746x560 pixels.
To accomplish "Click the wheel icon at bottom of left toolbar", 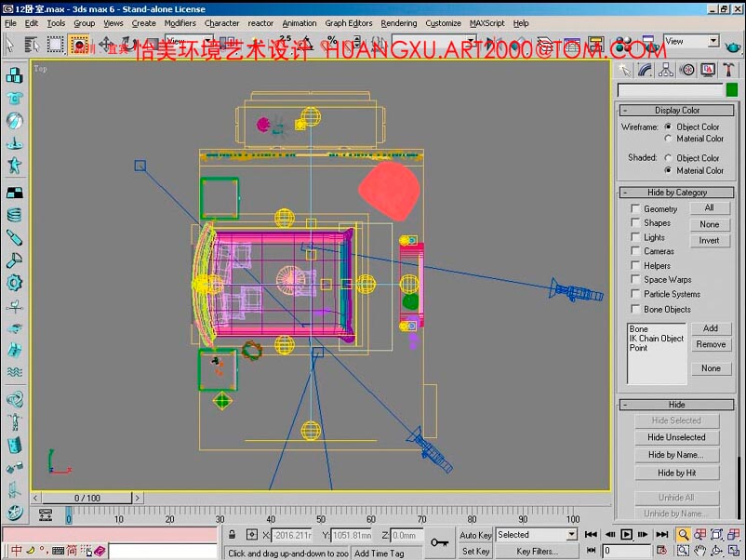I will click(x=14, y=512).
